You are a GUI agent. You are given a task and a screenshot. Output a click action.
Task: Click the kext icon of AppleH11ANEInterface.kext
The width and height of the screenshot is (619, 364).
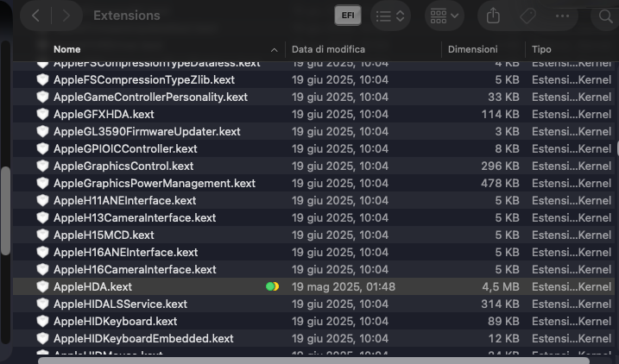coord(42,200)
